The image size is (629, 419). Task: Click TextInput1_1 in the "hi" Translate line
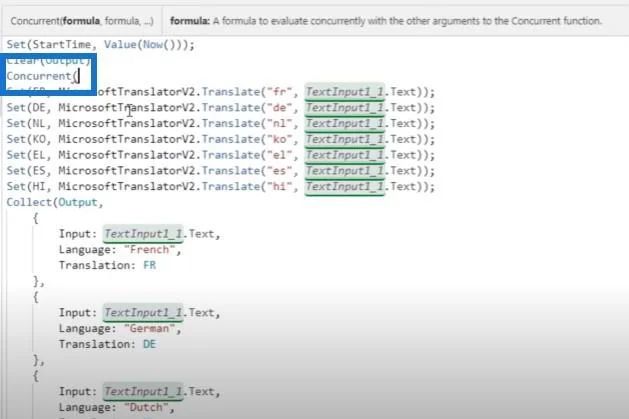(345, 186)
